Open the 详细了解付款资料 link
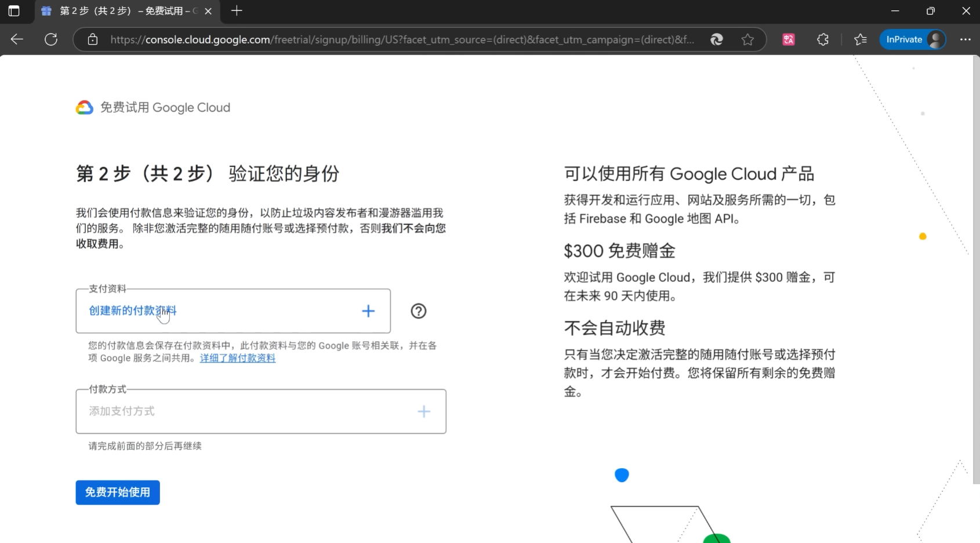Viewport: 980px width, 543px height. coord(238,359)
